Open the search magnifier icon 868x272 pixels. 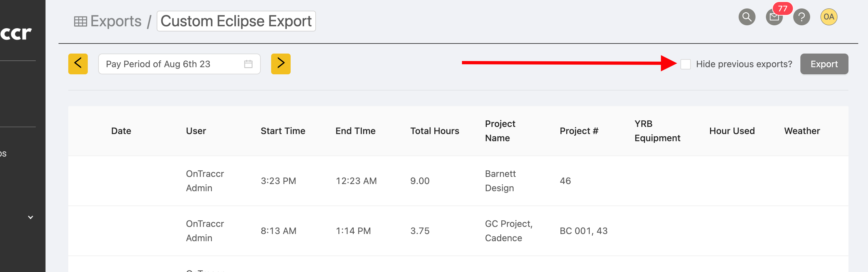747,17
